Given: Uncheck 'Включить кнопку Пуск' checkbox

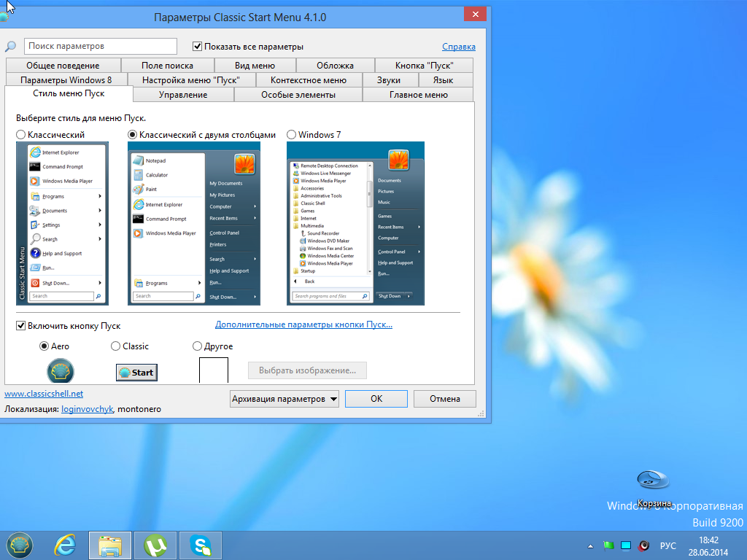Looking at the screenshot, I should tap(20, 326).
